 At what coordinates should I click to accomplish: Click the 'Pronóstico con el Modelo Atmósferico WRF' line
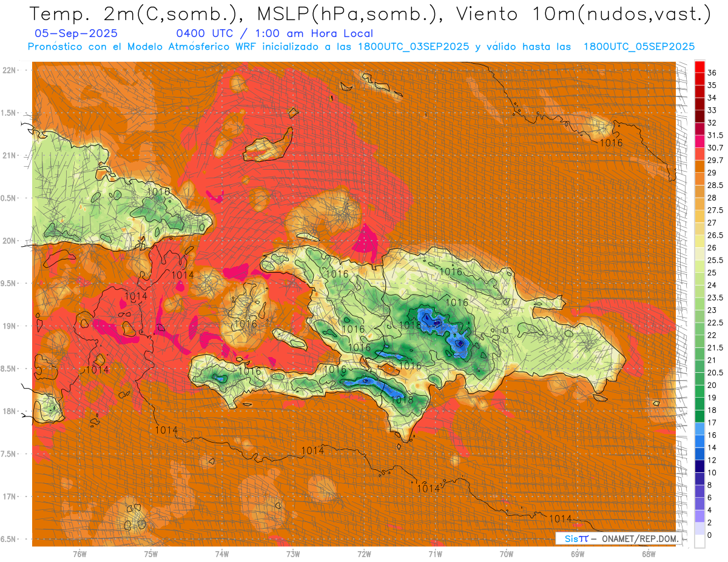[361, 47]
